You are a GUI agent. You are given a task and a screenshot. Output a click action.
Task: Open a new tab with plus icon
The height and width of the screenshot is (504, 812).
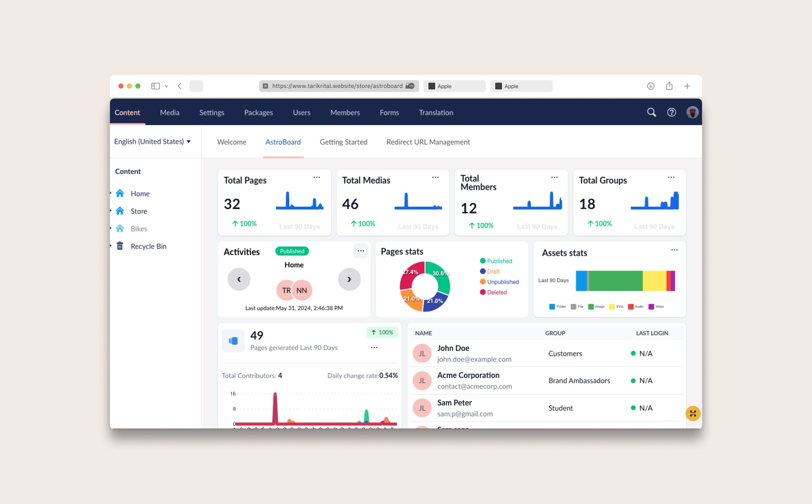tap(687, 86)
